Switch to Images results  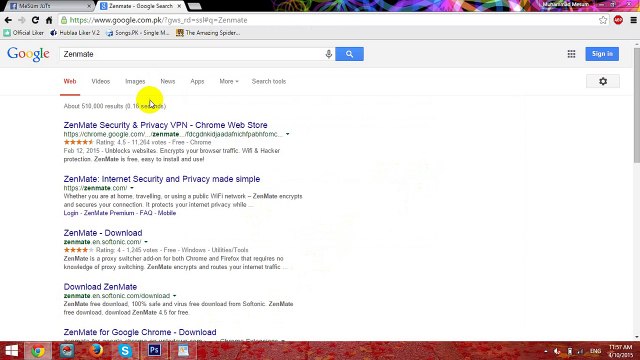tap(135, 81)
